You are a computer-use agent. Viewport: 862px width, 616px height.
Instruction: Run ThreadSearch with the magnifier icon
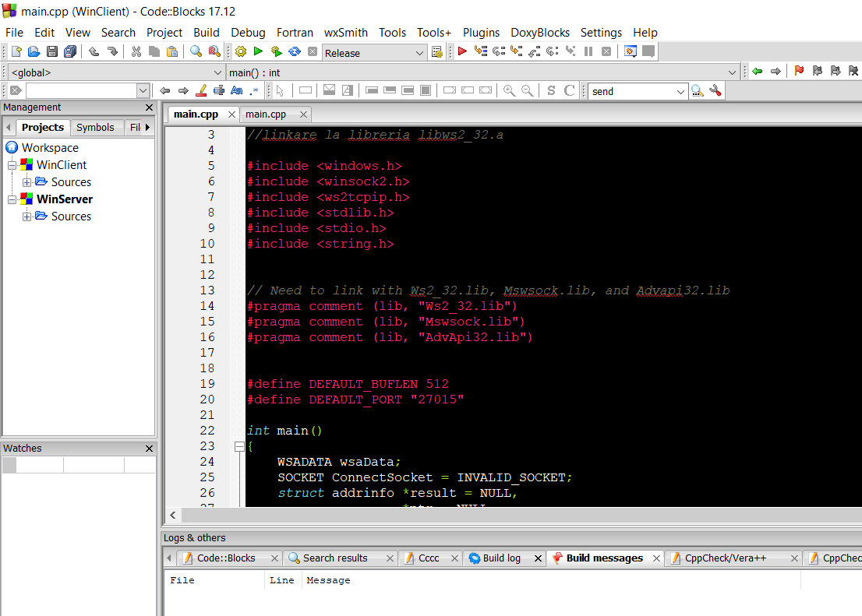698,90
